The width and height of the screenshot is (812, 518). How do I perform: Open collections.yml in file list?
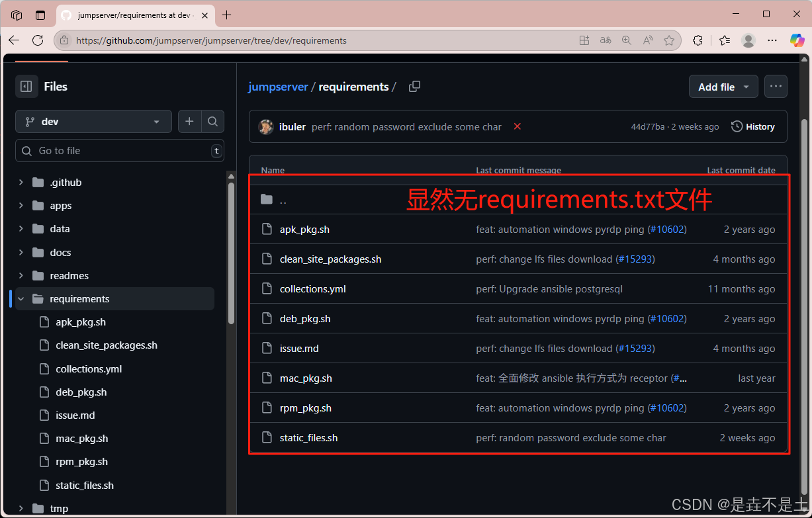pos(312,289)
